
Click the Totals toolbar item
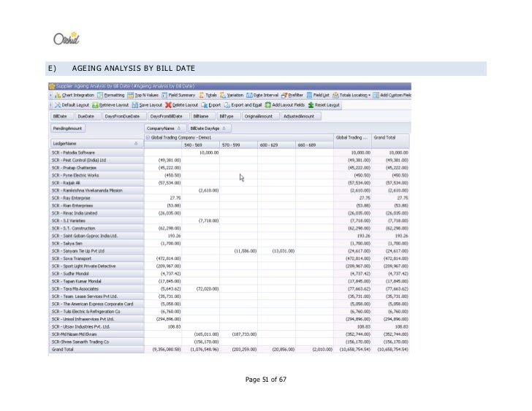pos(208,95)
